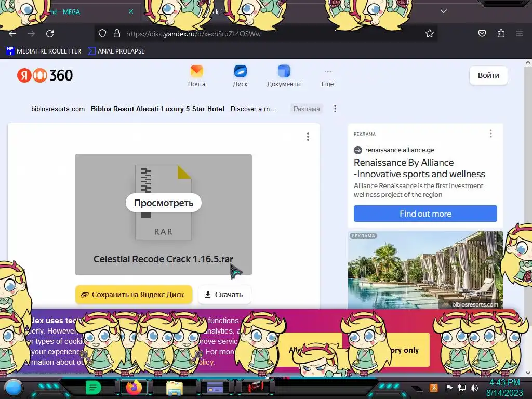This screenshot has width=532, height=399.
Task: Open the Action Center flag tray icon
Action: tap(449, 388)
